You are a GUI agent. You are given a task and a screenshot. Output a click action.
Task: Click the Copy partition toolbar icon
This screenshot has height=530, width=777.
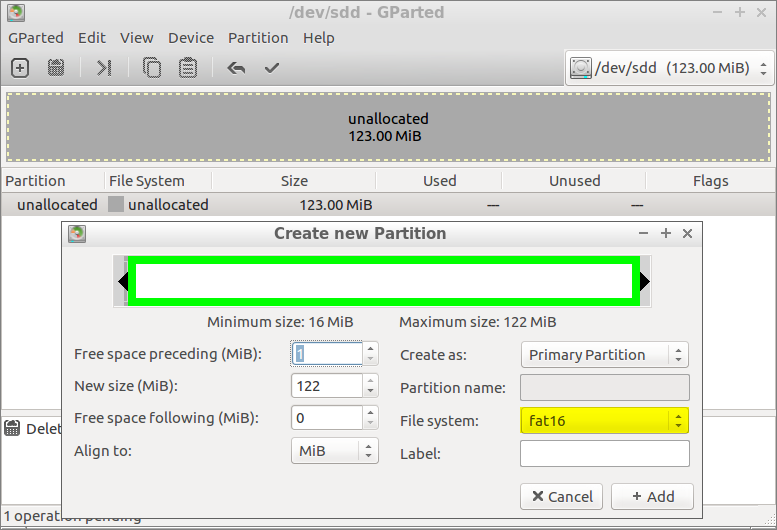(x=152, y=68)
